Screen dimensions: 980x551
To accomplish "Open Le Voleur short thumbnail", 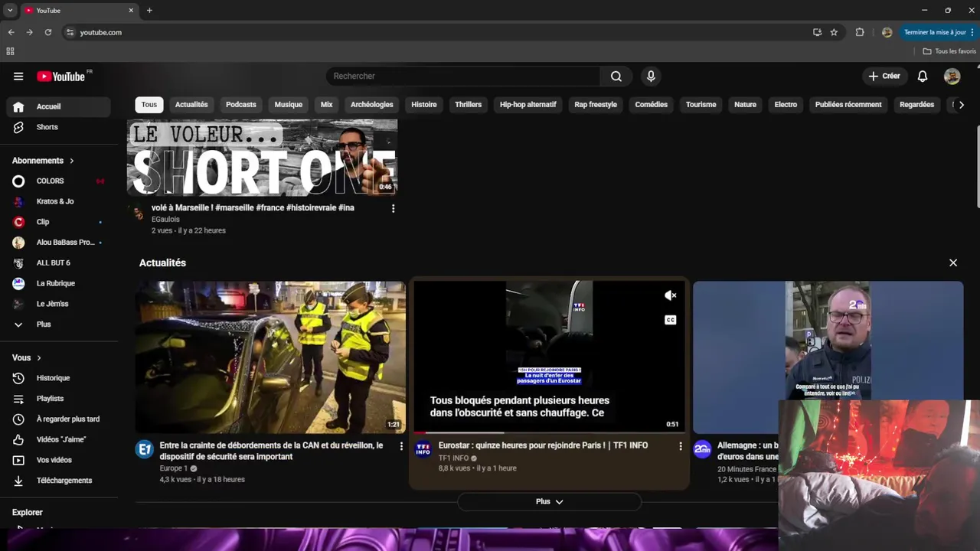I will (x=262, y=158).
